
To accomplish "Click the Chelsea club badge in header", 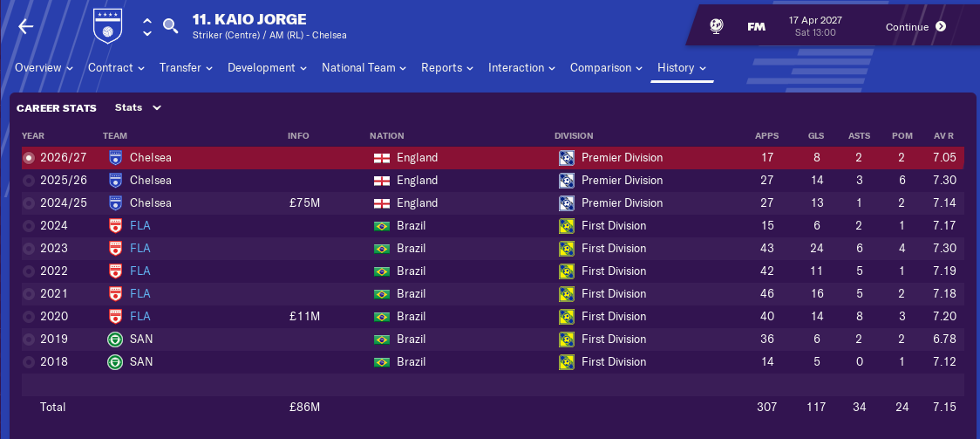I will click(x=108, y=26).
